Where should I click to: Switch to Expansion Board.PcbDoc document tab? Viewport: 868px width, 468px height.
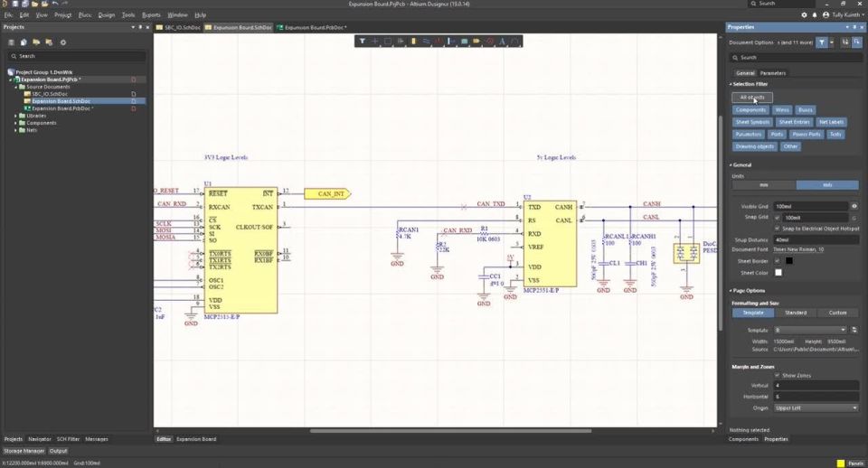coord(312,27)
